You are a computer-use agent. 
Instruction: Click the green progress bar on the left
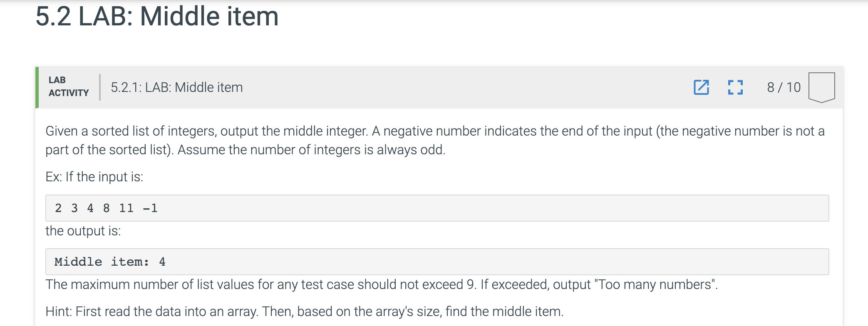pos(37,87)
